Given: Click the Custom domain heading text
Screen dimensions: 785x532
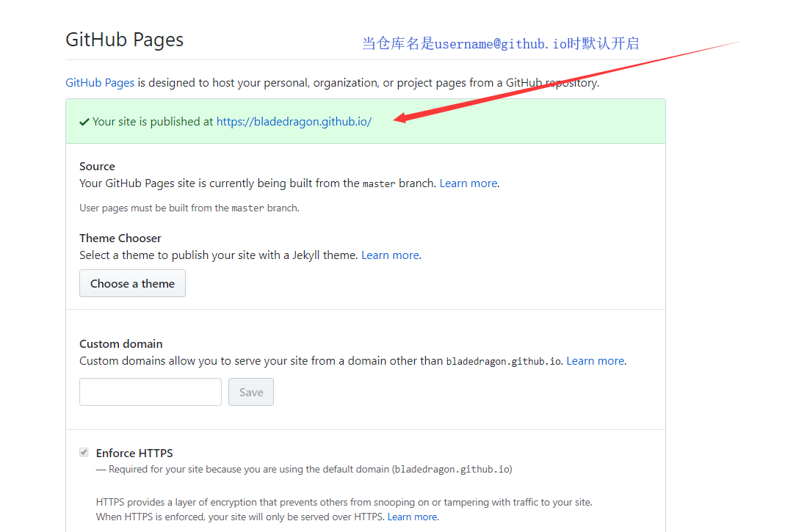Looking at the screenshot, I should [x=120, y=344].
